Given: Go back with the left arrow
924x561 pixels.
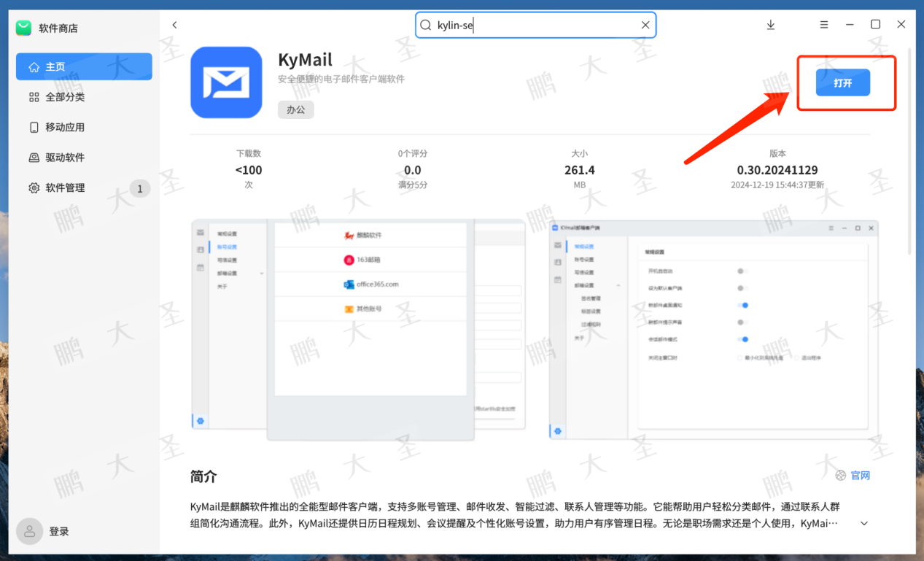Looking at the screenshot, I should [174, 25].
